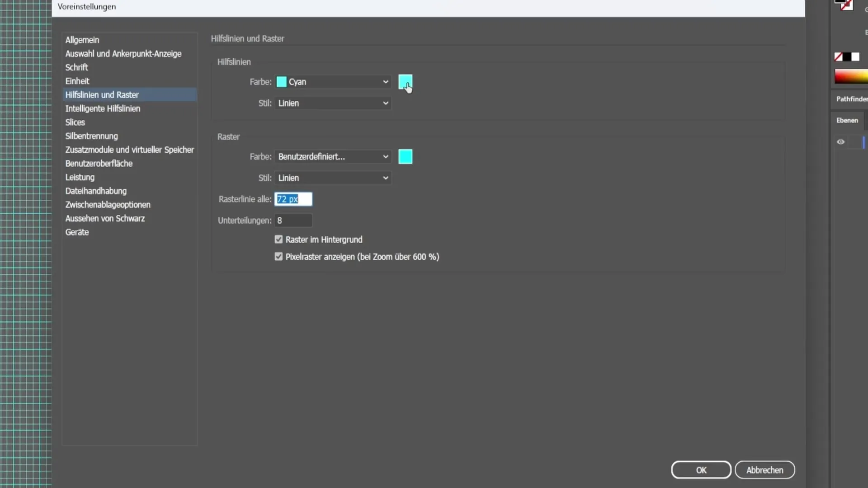Open the Hilfslinien color picker swatch

click(x=405, y=82)
